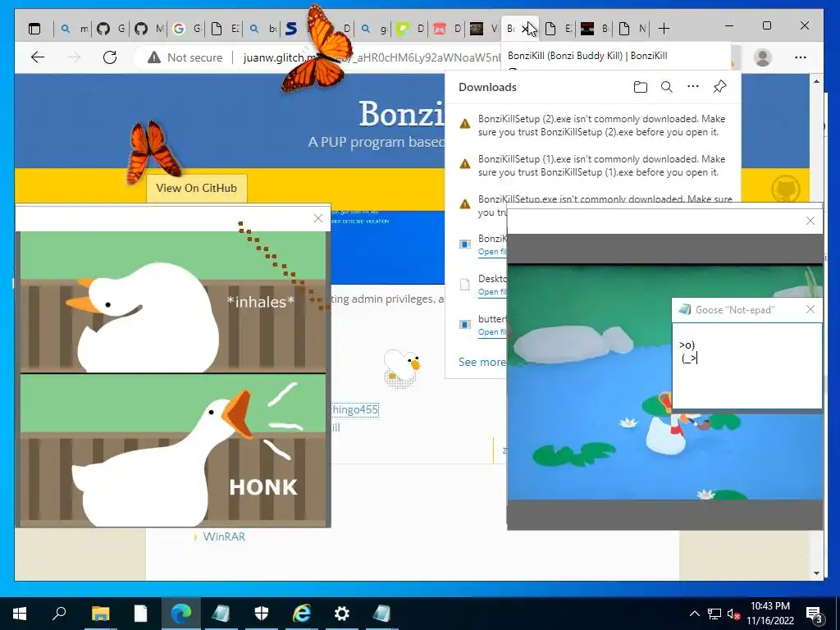The width and height of the screenshot is (840, 630).
Task: Open a new browser tab
Action: 664,29
